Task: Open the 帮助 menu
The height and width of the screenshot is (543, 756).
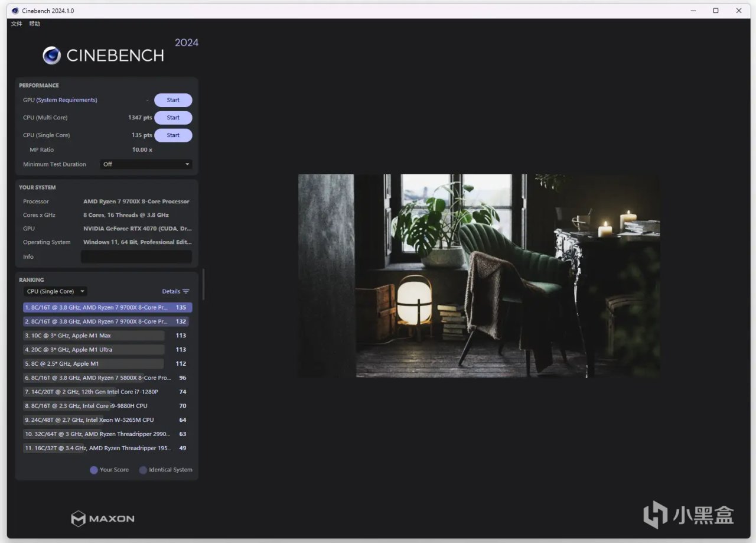Action: tap(35, 24)
